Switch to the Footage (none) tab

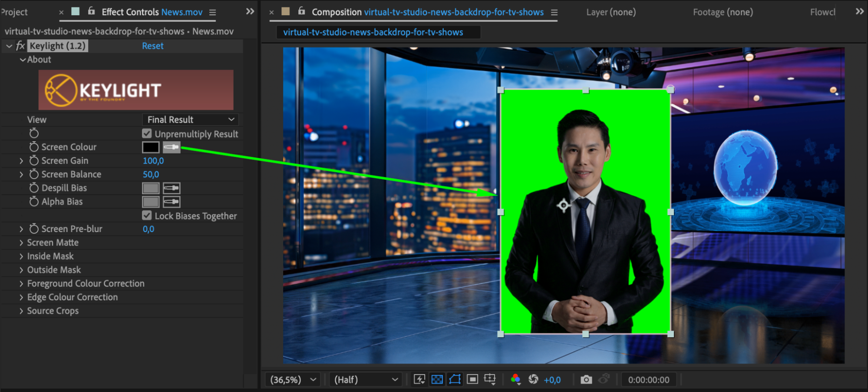tap(723, 12)
